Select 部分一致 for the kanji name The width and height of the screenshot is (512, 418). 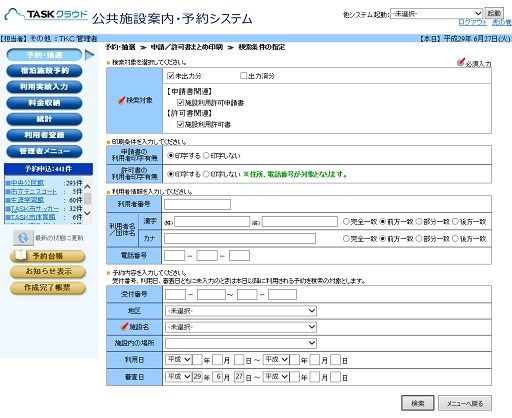point(419,221)
